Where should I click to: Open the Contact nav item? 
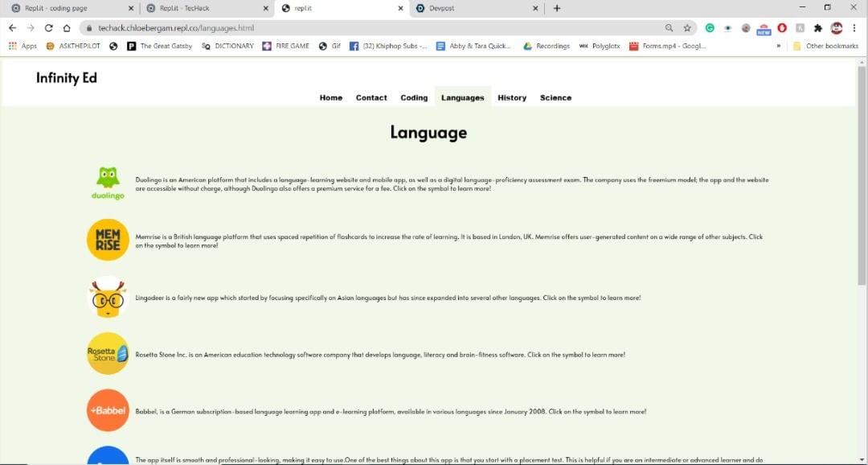coord(371,97)
